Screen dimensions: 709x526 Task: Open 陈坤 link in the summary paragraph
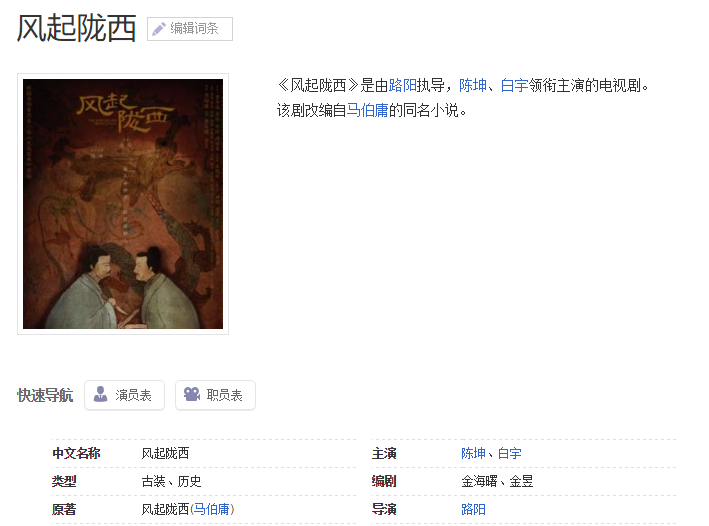point(473,85)
